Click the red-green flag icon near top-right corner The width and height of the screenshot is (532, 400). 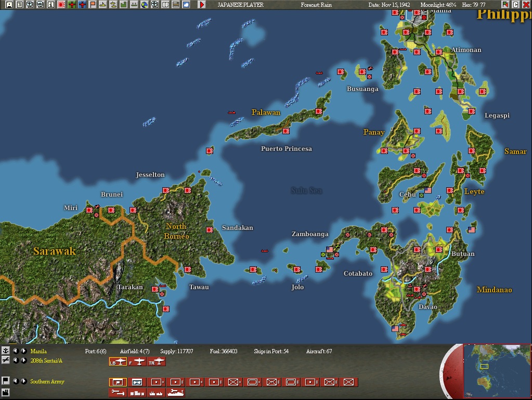tap(505, 4)
